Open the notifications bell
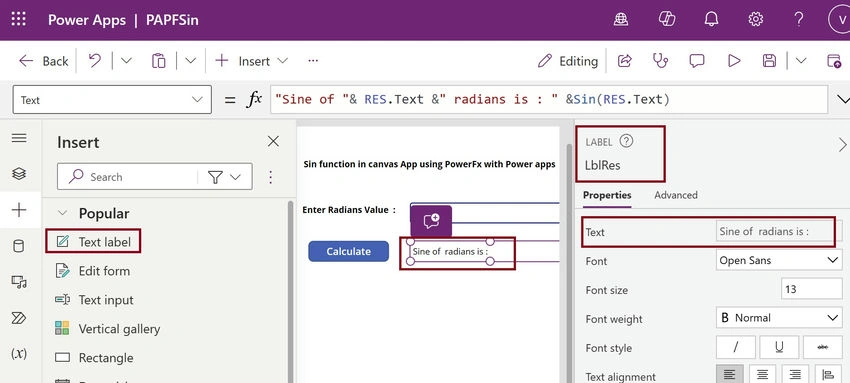Screen dimensions: 850x383 (711, 20)
